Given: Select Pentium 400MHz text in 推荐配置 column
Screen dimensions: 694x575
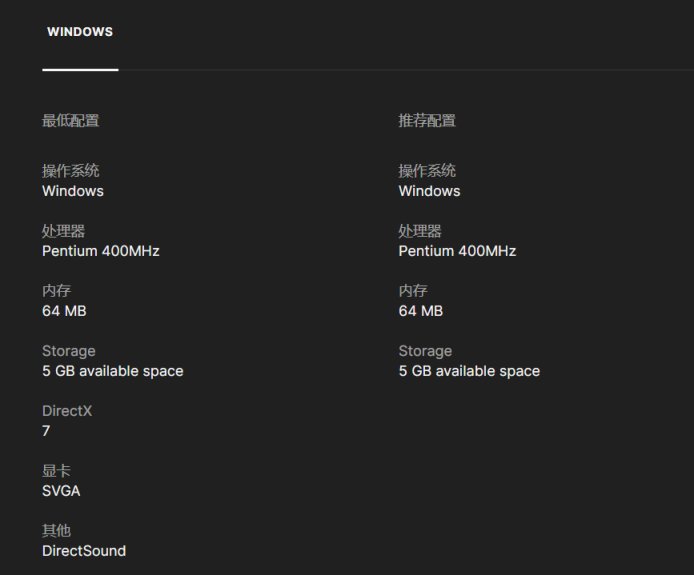Looking at the screenshot, I should (457, 251).
